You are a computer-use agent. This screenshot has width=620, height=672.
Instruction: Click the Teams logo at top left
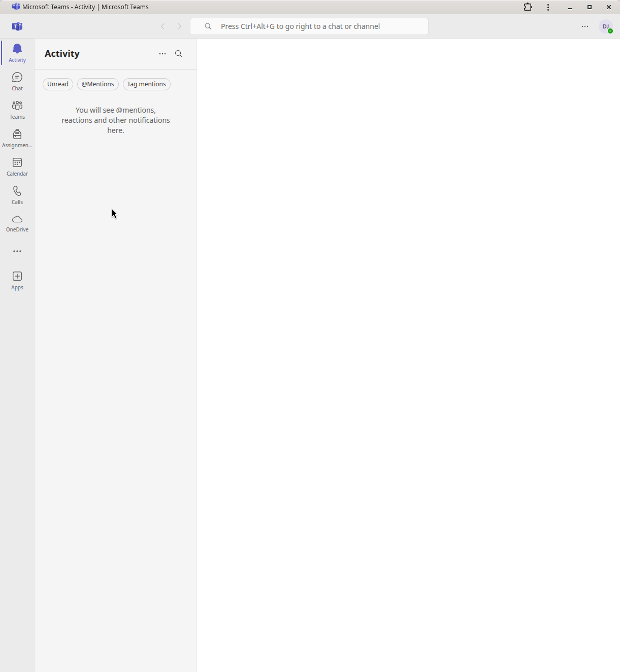click(x=17, y=26)
